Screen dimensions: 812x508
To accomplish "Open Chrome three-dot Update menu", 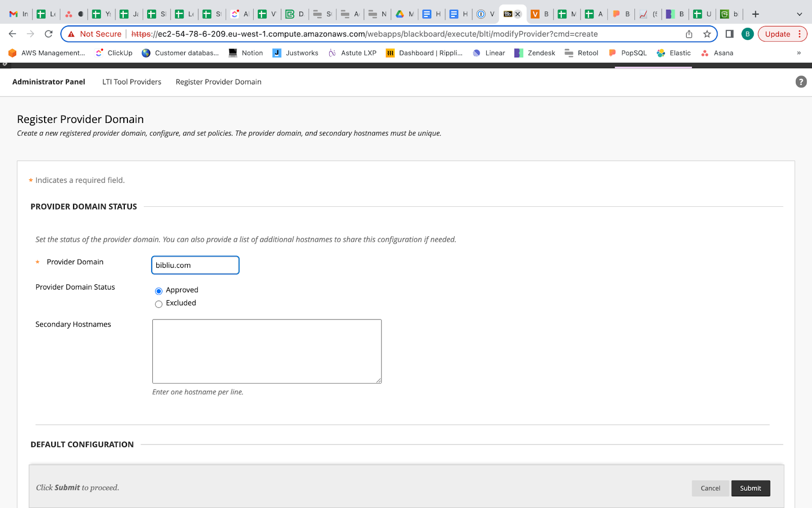I will [x=800, y=34].
